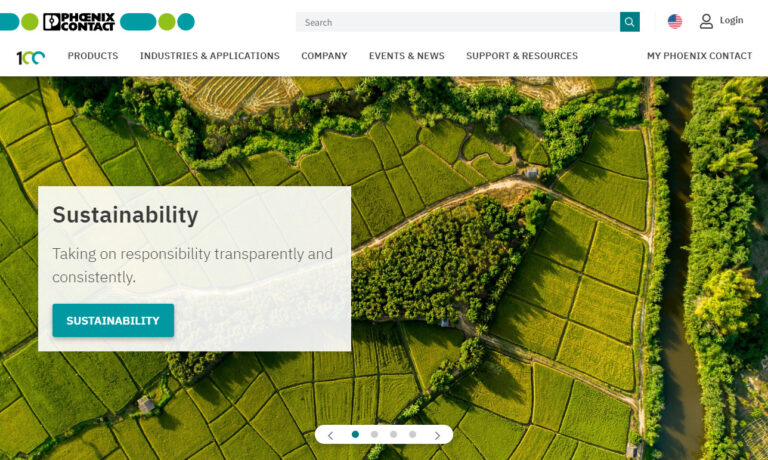Jump to the fourth carousel dot
Screen dimensions: 768x460
(412, 434)
